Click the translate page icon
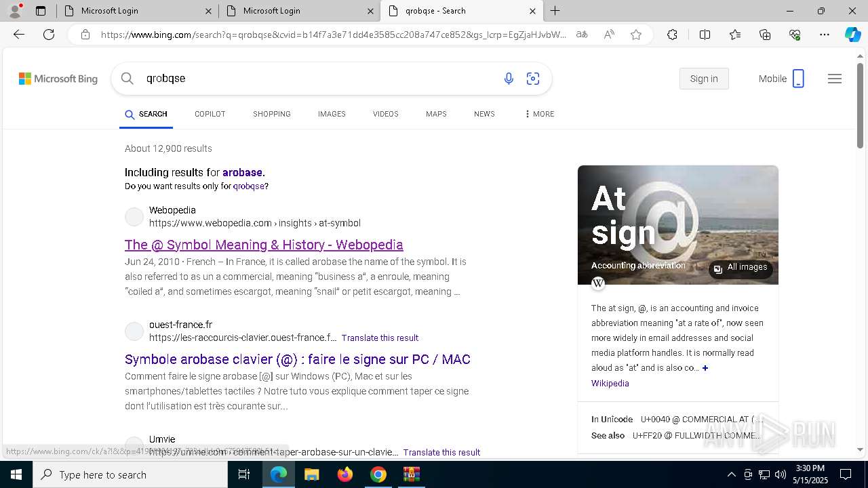 582,35
